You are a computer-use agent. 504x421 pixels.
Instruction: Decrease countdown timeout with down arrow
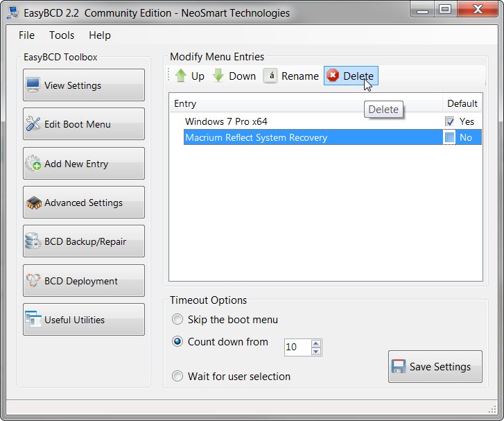(315, 351)
